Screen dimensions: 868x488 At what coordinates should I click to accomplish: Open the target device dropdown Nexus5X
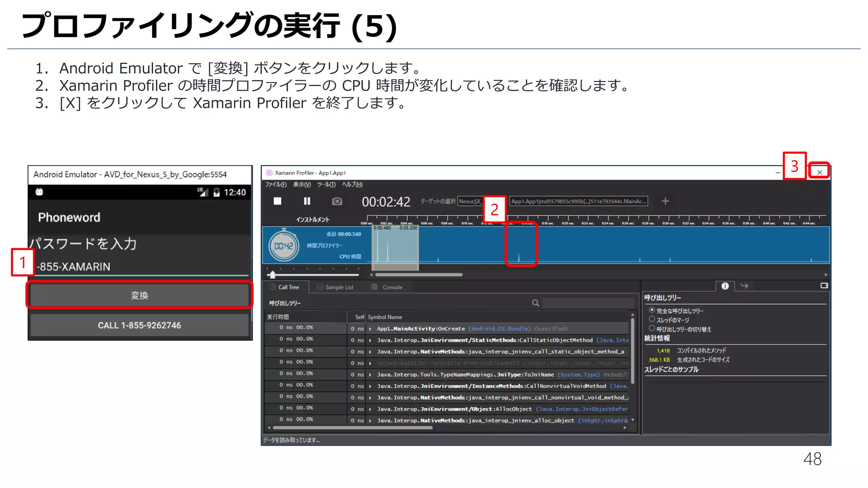coord(470,201)
